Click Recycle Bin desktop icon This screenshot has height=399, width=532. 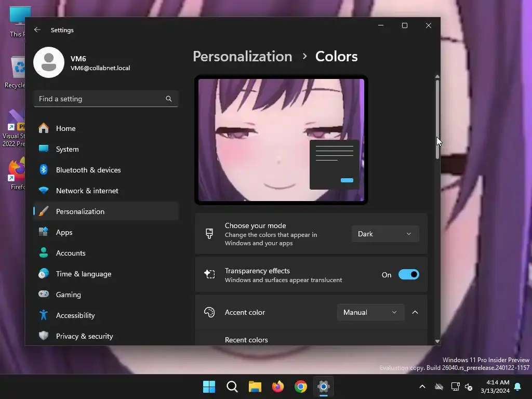[15, 73]
